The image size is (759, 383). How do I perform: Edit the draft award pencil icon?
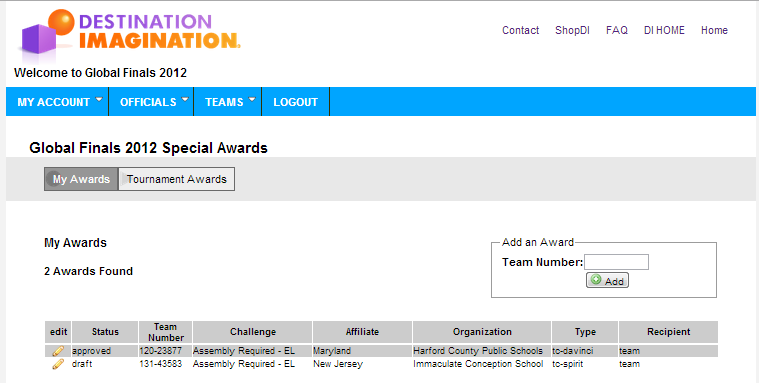[58, 364]
